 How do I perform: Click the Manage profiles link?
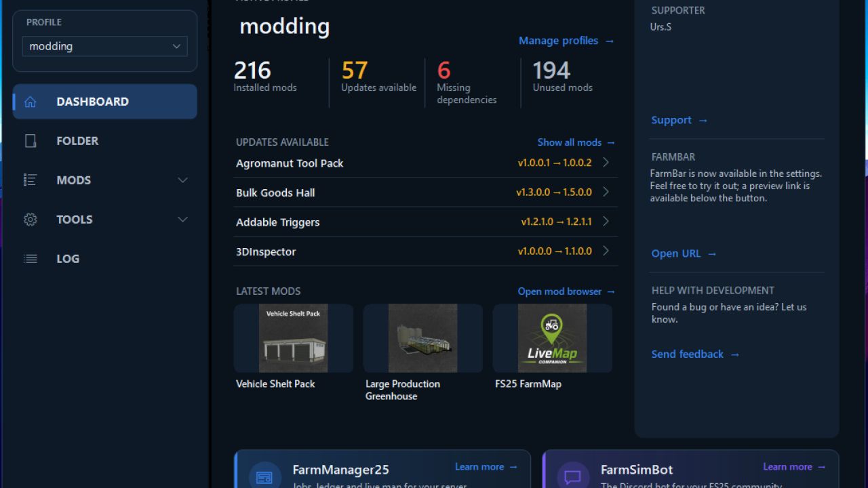click(x=566, y=41)
